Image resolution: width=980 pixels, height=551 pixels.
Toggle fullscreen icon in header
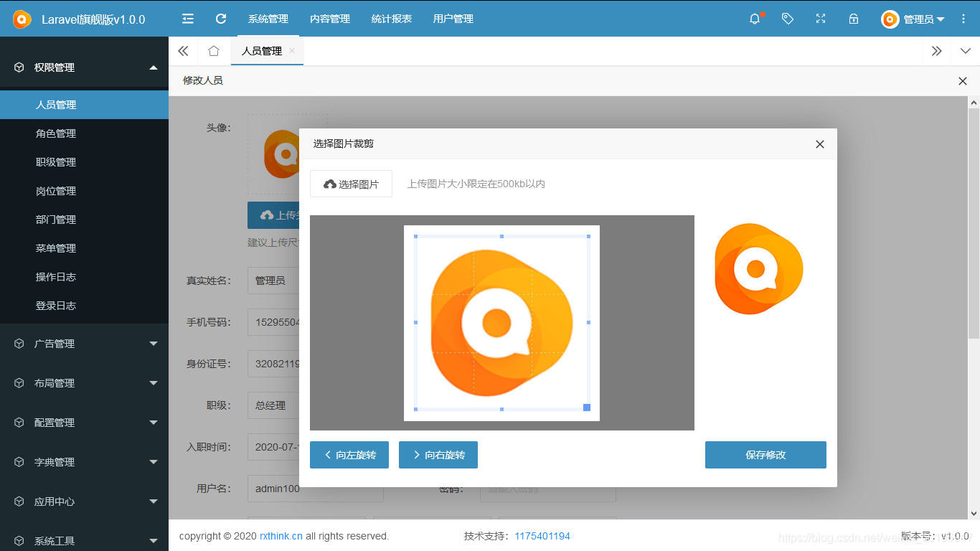point(821,19)
